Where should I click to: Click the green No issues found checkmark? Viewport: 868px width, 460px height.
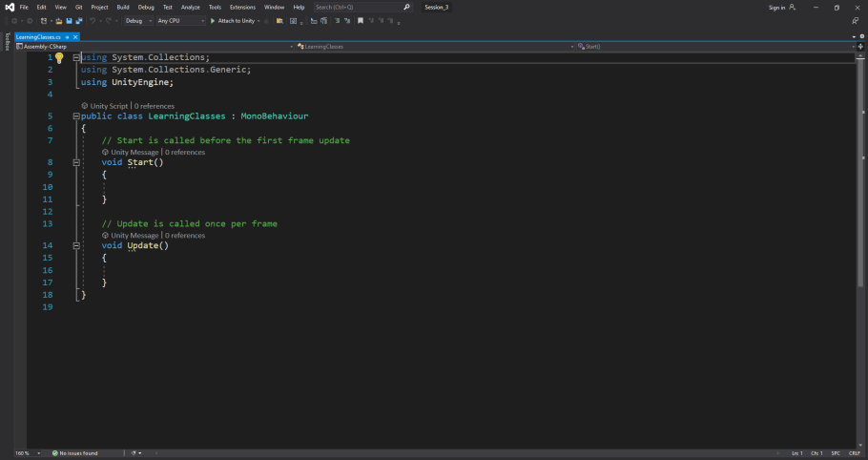pos(54,453)
